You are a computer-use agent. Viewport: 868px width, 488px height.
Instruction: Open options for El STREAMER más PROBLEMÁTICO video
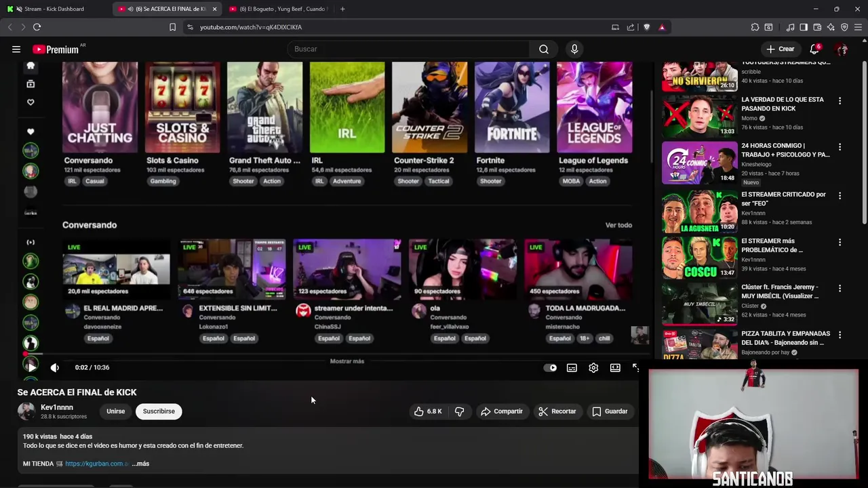tap(840, 242)
